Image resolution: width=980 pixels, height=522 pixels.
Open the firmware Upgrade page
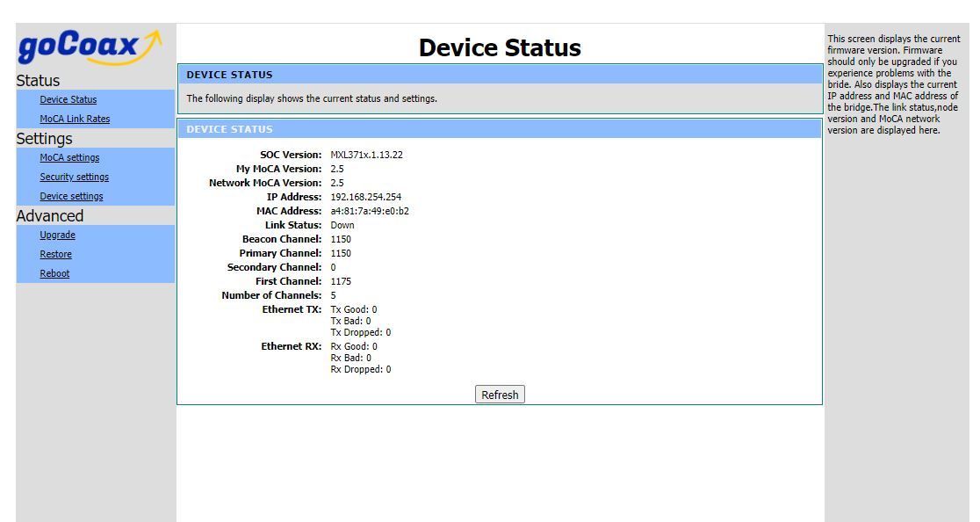pyautogui.click(x=57, y=235)
